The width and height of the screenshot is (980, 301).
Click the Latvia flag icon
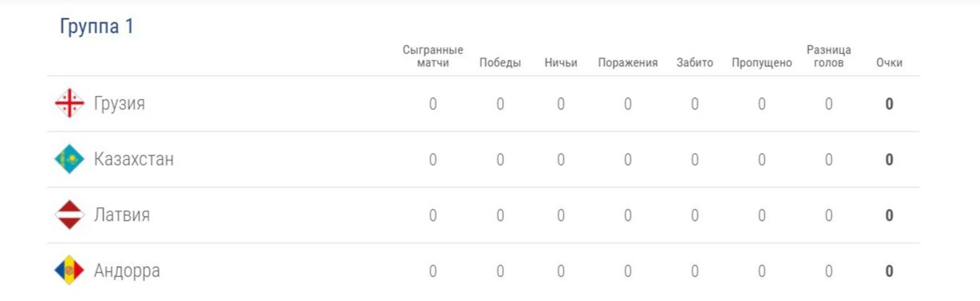(x=69, y=215)
